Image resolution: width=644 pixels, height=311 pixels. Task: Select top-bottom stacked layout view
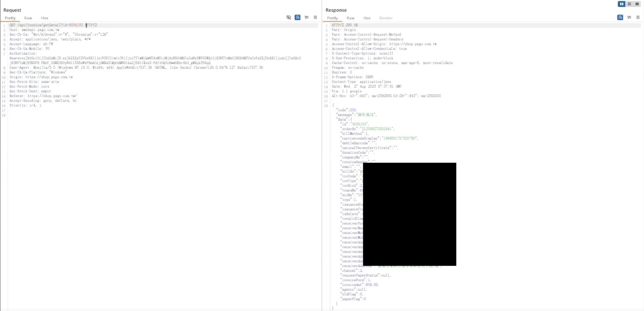click(x=630, y=4)
